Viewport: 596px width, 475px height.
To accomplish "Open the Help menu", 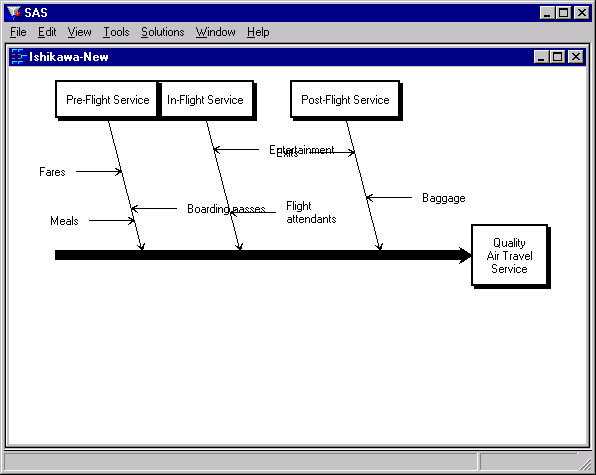I will [x=258, y=32].
